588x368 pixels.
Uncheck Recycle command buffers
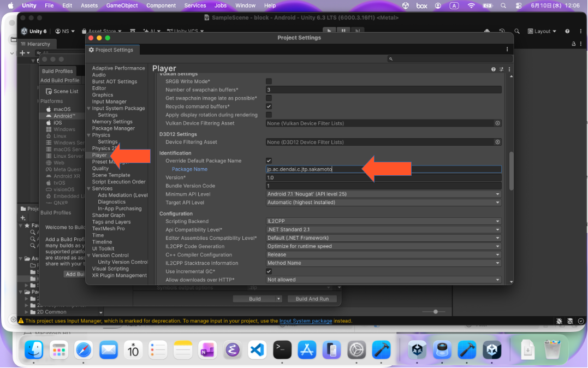click(x=269, y=106)
